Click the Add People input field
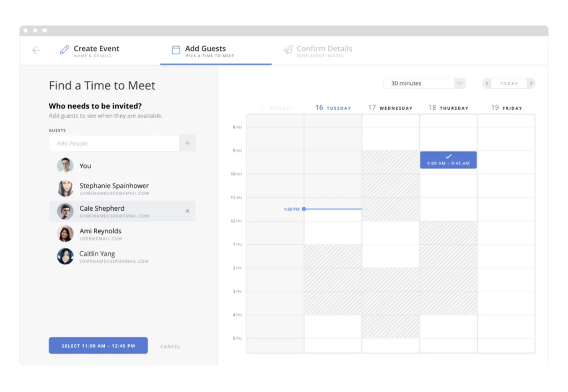The width and height of the screenshot is (568, 392). [114, 143]
